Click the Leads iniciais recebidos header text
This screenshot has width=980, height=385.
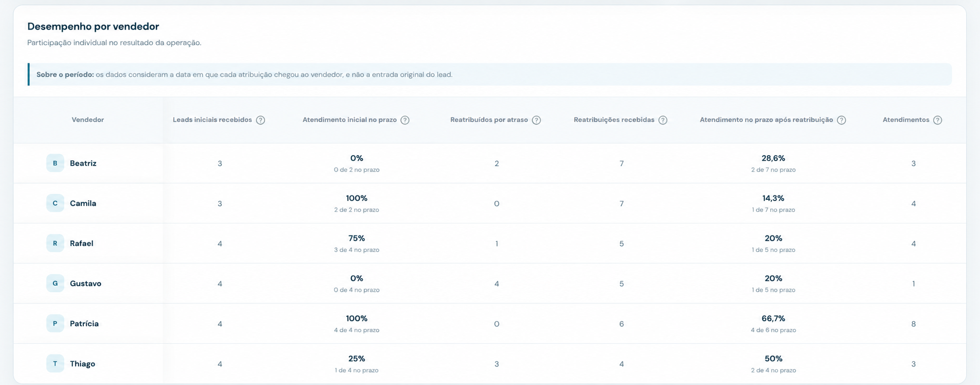tap(212, 120)
